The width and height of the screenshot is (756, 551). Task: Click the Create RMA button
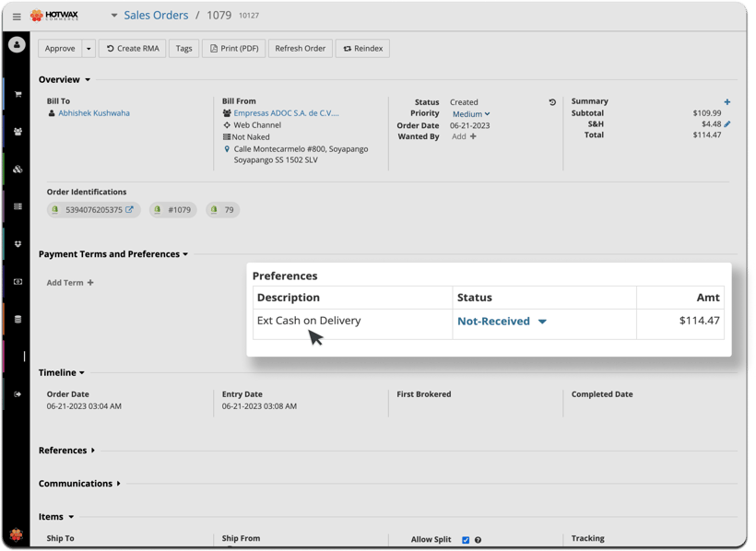click(x=133, y=48)
